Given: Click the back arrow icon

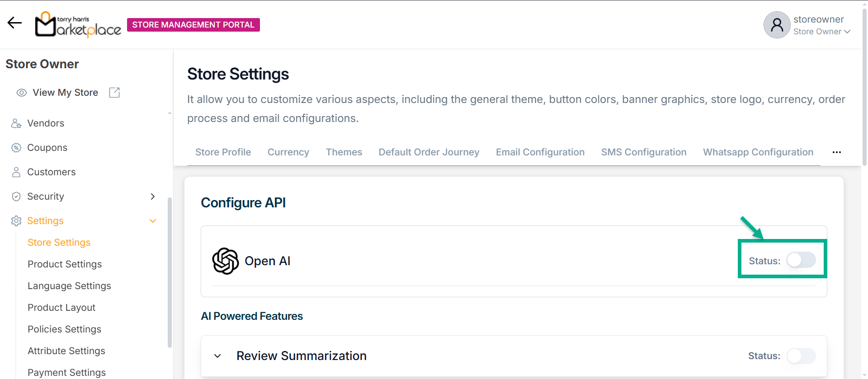Looking at the screenshot, I should (14, 23).
